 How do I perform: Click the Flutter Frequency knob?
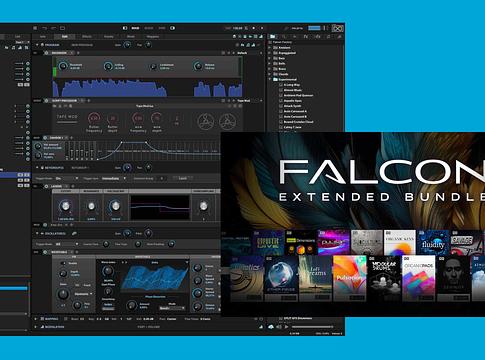click(x=94, y=118)
